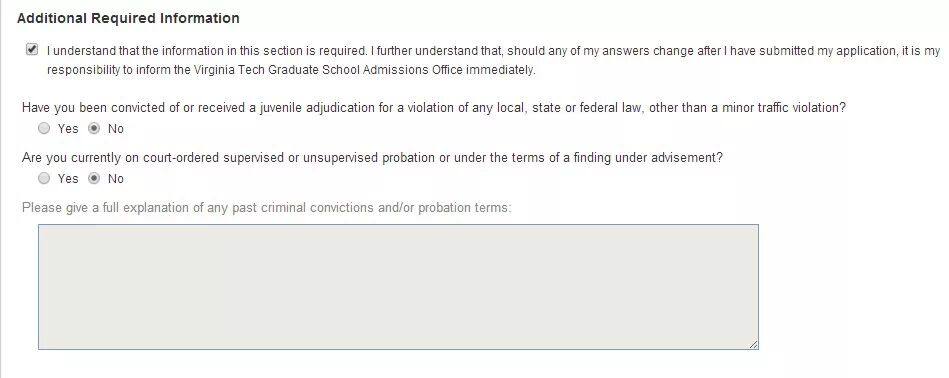This screenshot has width=949, height=378.
Task: Click inside the criminal convictions explanation textarea
Action: coord(398,287)
